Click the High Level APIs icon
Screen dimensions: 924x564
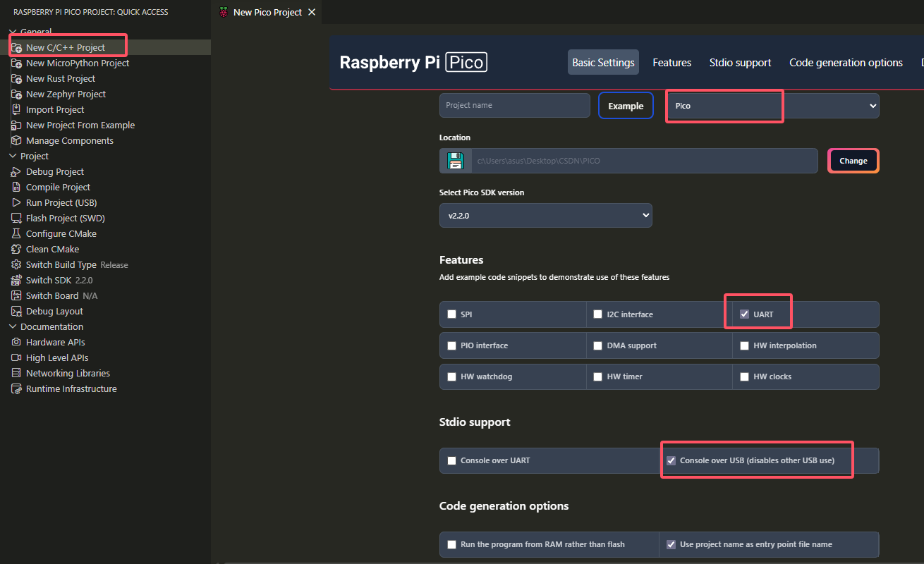click(x=16, y=358)
